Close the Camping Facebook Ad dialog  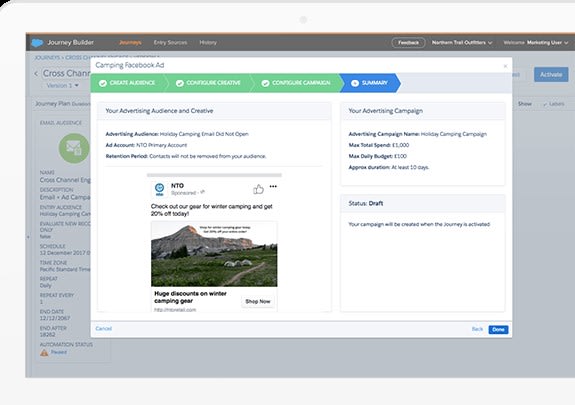tap(505, 66)
